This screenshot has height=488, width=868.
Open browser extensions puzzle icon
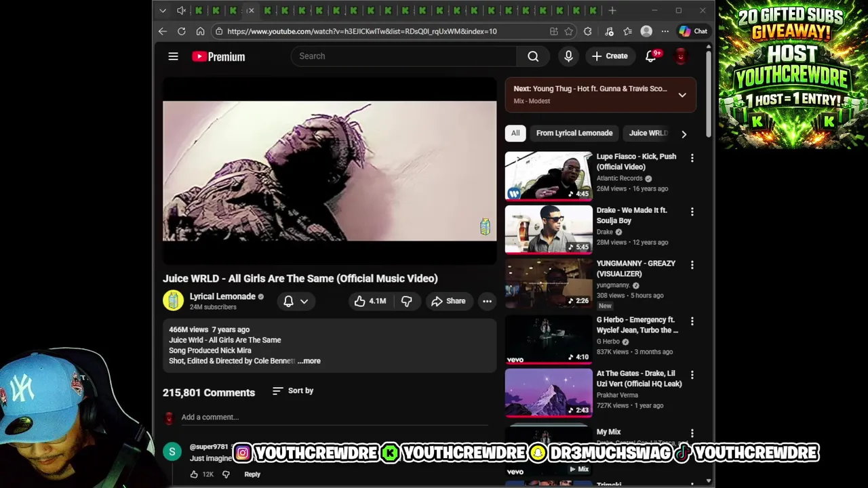pos(588,31)
